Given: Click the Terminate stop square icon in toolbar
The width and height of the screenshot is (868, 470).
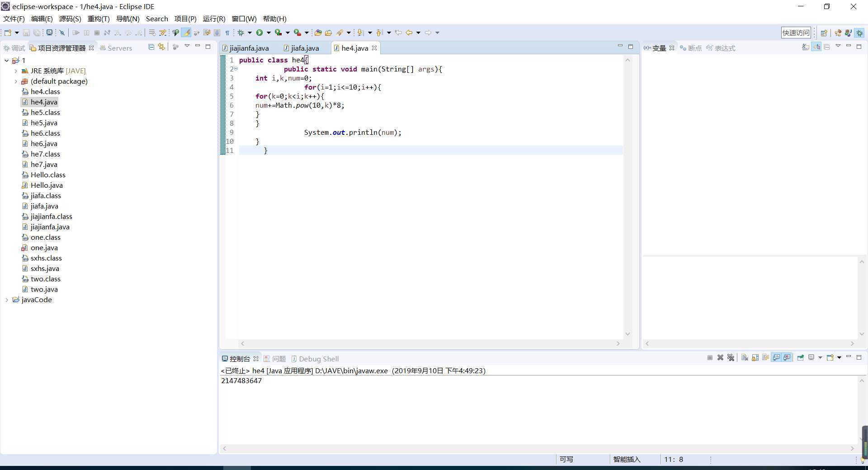Looking at the screenshot, I should (x=97, y=33).
